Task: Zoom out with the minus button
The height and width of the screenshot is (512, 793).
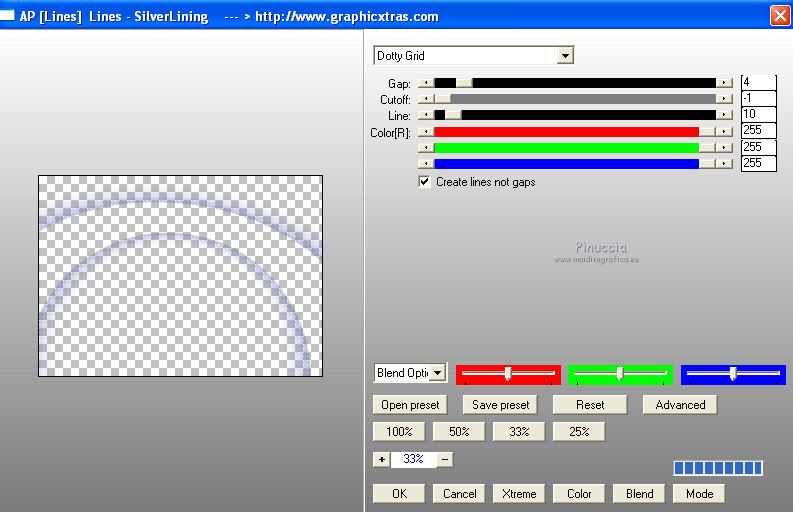Action: 445,459
